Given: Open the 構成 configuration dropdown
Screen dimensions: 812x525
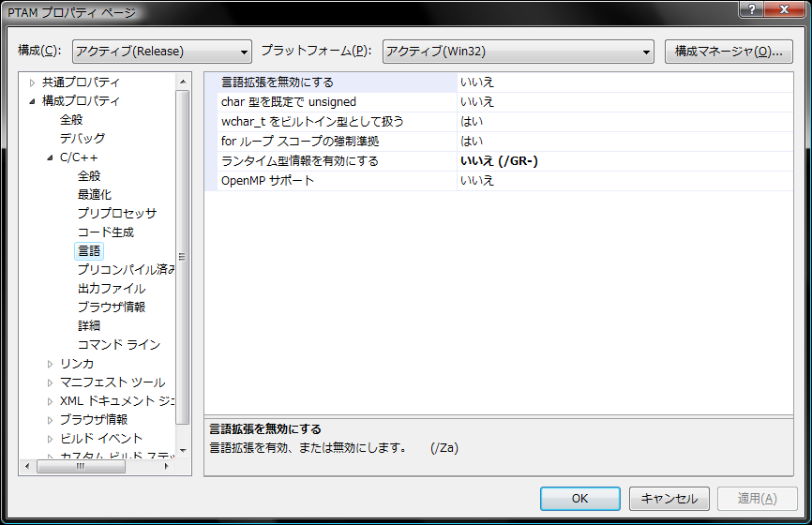Looking at the screenshot, I should 162,52.
